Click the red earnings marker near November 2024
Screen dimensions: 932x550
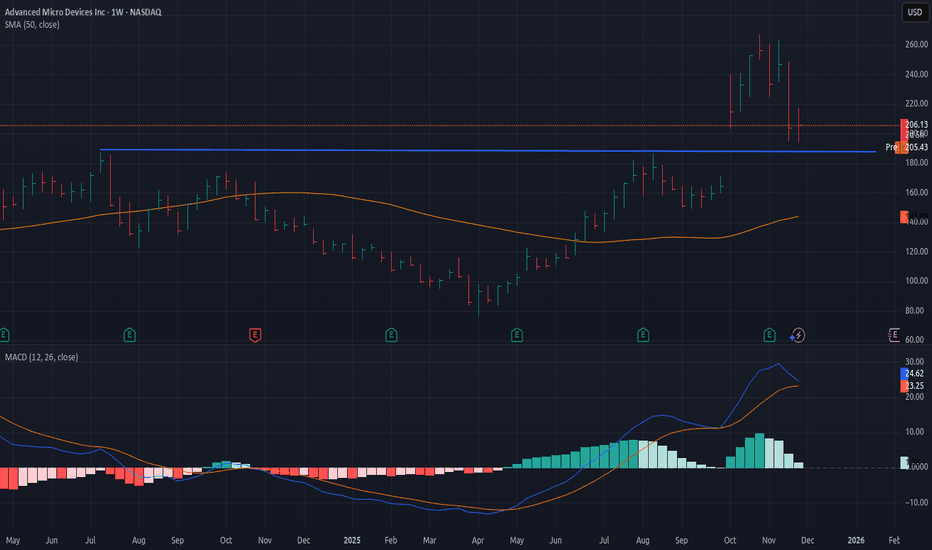click(256, 333)
